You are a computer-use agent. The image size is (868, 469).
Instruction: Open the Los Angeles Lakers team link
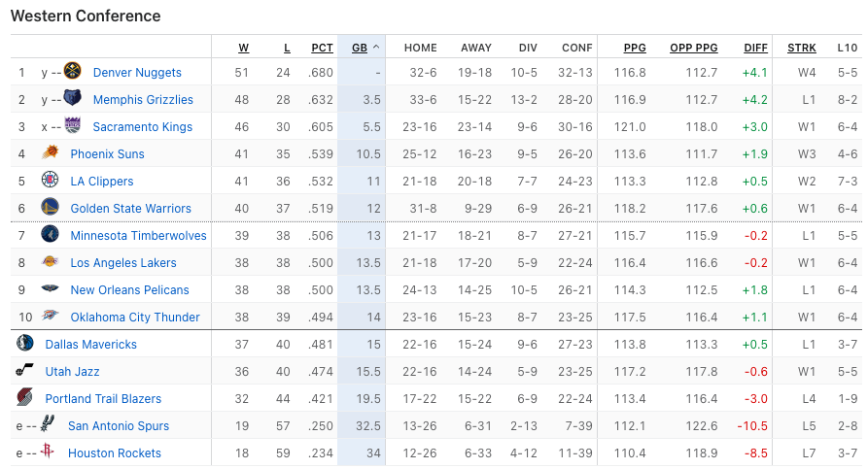click(123, 262)
